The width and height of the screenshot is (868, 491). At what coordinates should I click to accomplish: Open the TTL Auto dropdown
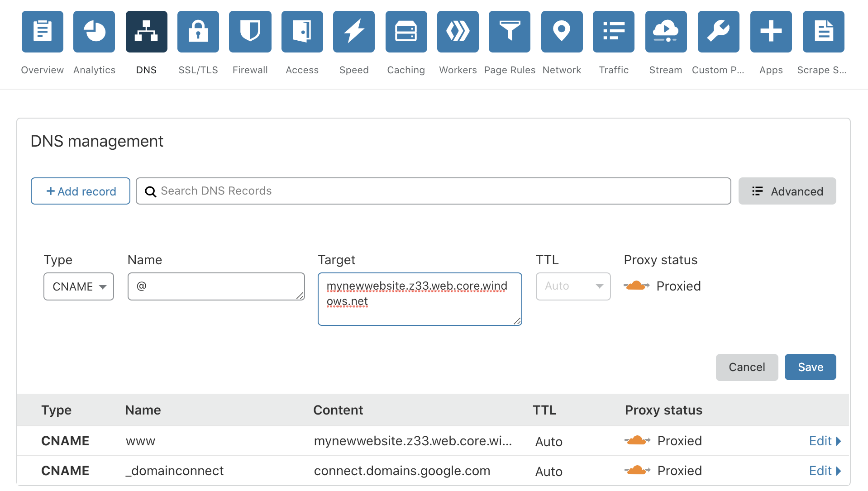pos(573,286)
